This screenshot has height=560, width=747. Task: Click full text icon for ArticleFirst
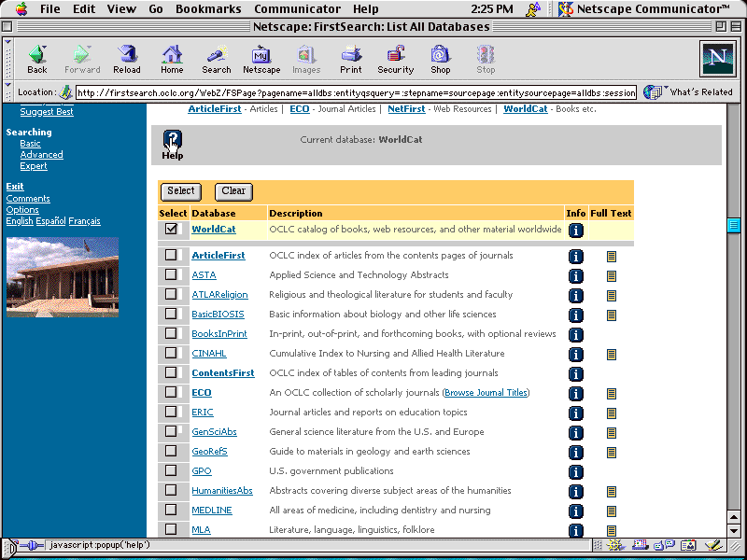pyautogui.click(x=612, y=257)
